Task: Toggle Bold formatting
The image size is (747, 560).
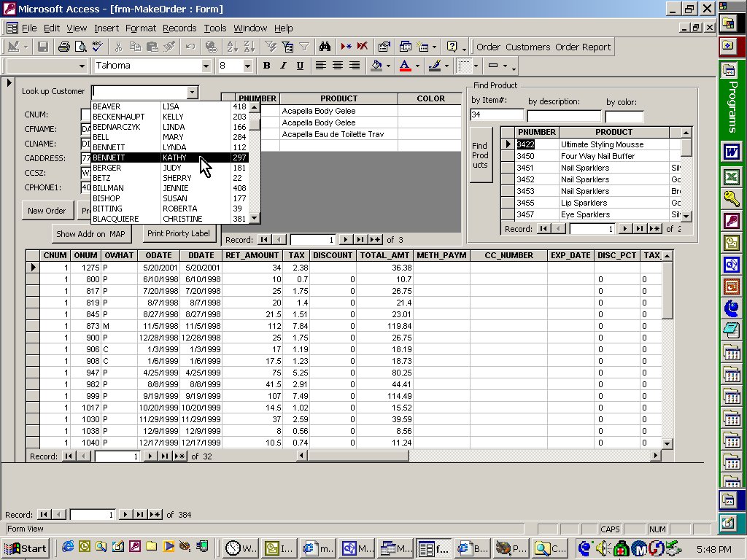Action: [267, 66]
